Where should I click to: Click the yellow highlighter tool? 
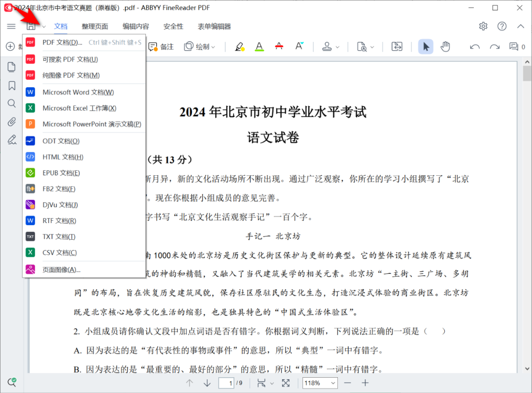(239, 47)
